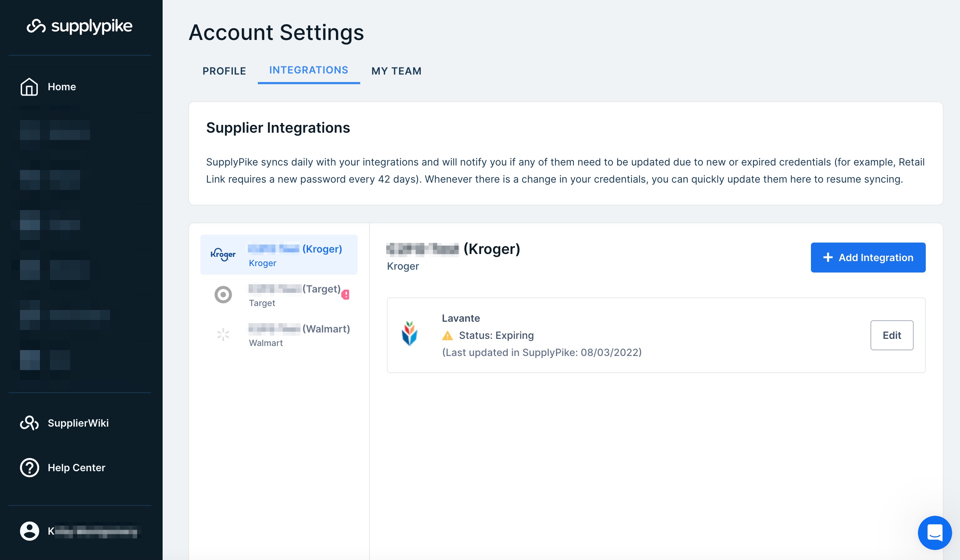This screenshot has height=560, width=960.
Task: Click the Help Center link
Action: (76, 467)
